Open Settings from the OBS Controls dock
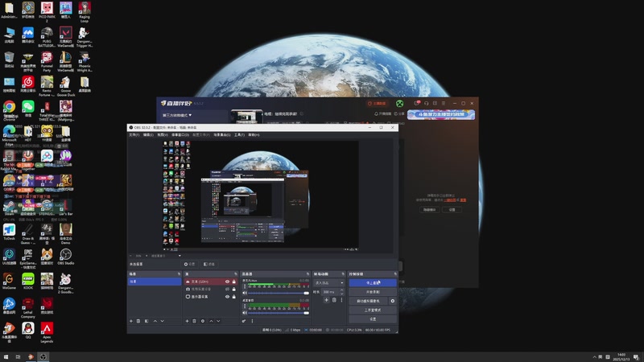 (373, 319)
